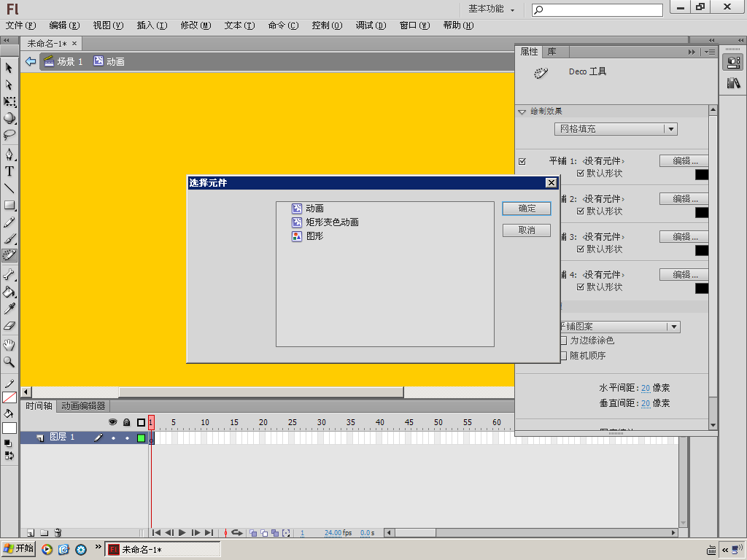
Task: Go to first frame in timeline
Action: 156,533
